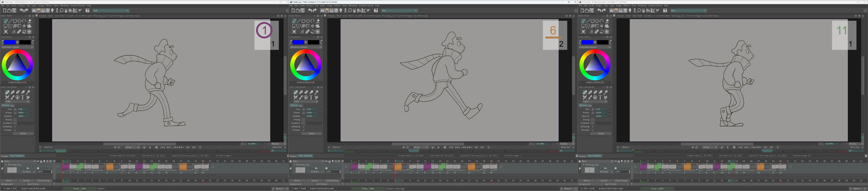The height and width of the screenshot is (191, 868).
Task: Click Play button in left playback bar
Action: click(150, 147)
